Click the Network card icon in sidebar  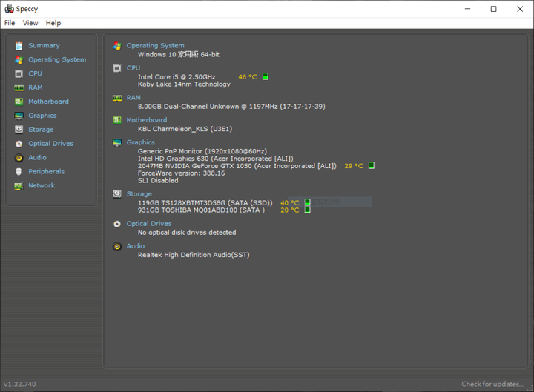[x=19, y=186]
